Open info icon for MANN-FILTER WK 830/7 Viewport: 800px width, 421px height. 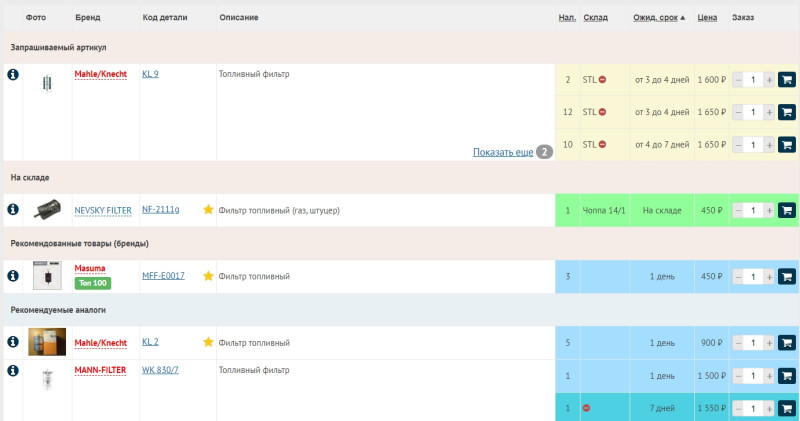pos(13,371)
